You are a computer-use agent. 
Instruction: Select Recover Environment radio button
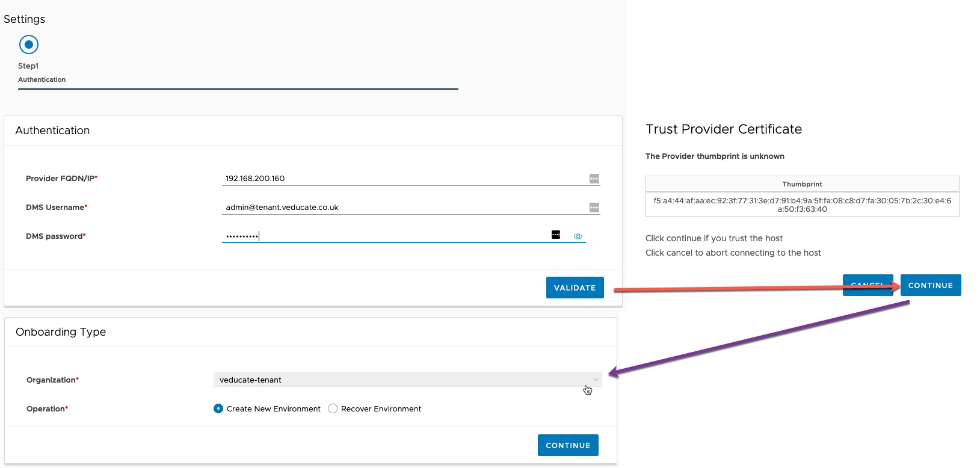pyautogui.click(x=333, y=408)
